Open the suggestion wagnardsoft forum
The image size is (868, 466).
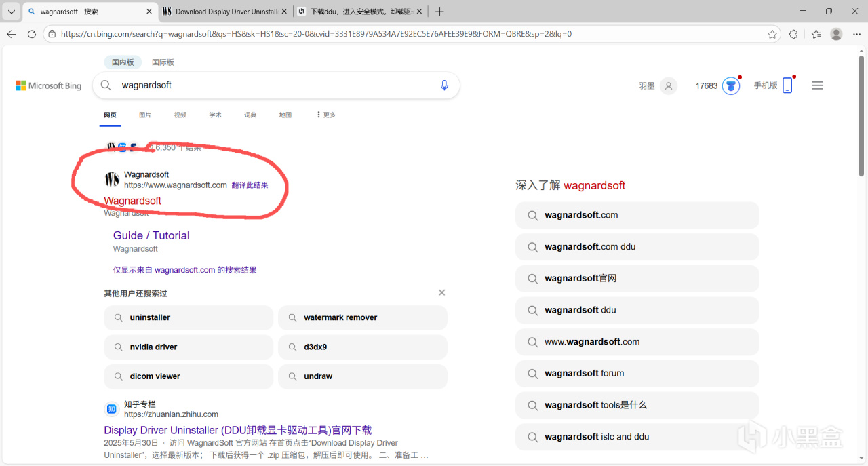(637, 373)
